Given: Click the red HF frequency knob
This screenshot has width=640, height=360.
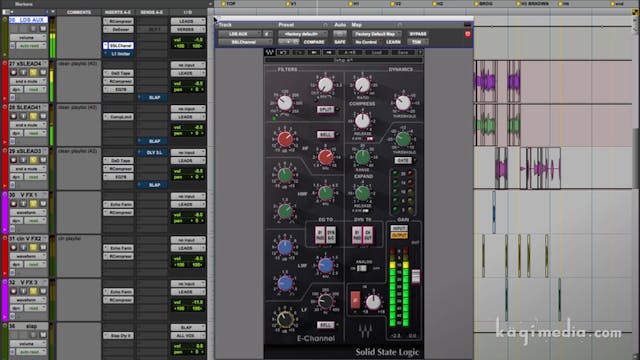Looking at the screenshot, I should coord(325,157).
